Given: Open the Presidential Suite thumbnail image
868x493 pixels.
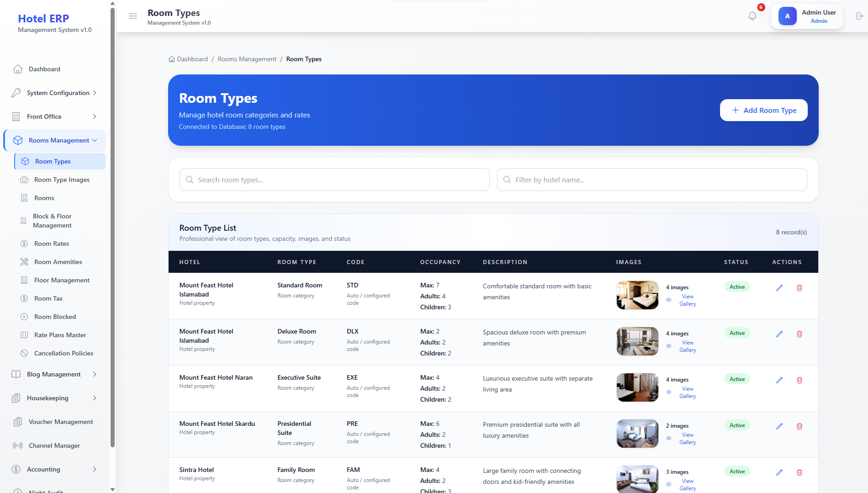Looking at the screenshot, I should click(637, 434).
